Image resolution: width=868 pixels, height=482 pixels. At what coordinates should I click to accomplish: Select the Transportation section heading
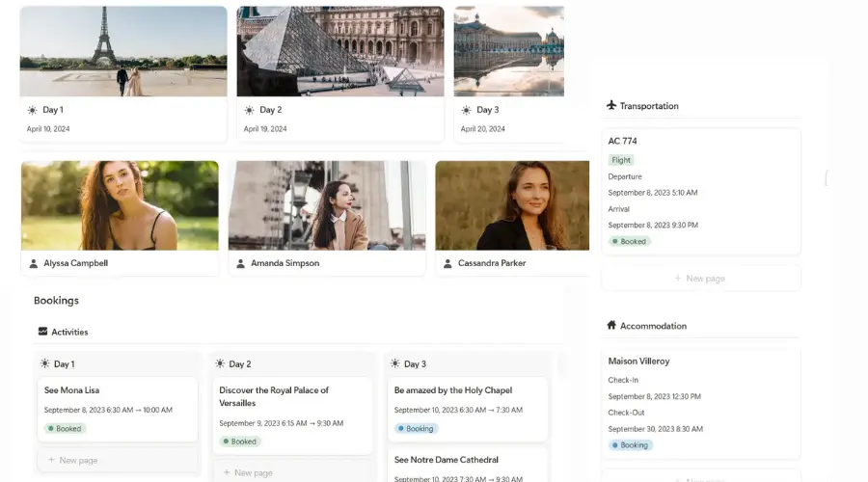pos(649,106)
